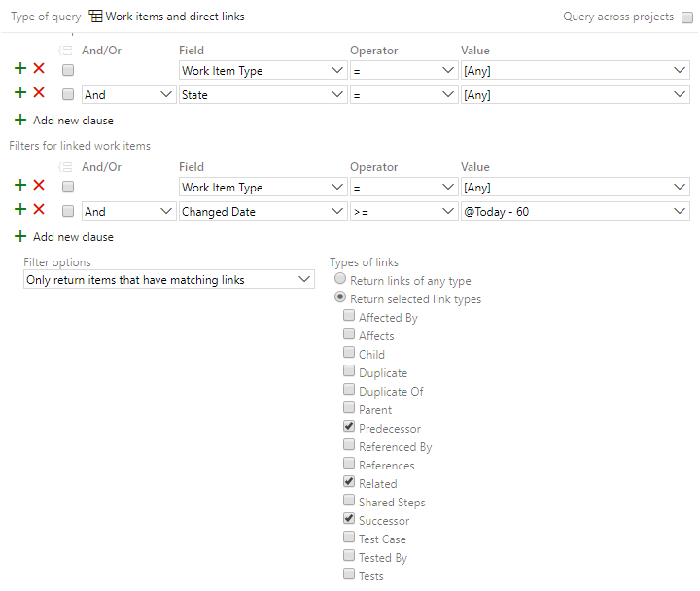The width and height of the screenshot is (700, 591).
Task: Check the References link type
Action: pos(349,464)
